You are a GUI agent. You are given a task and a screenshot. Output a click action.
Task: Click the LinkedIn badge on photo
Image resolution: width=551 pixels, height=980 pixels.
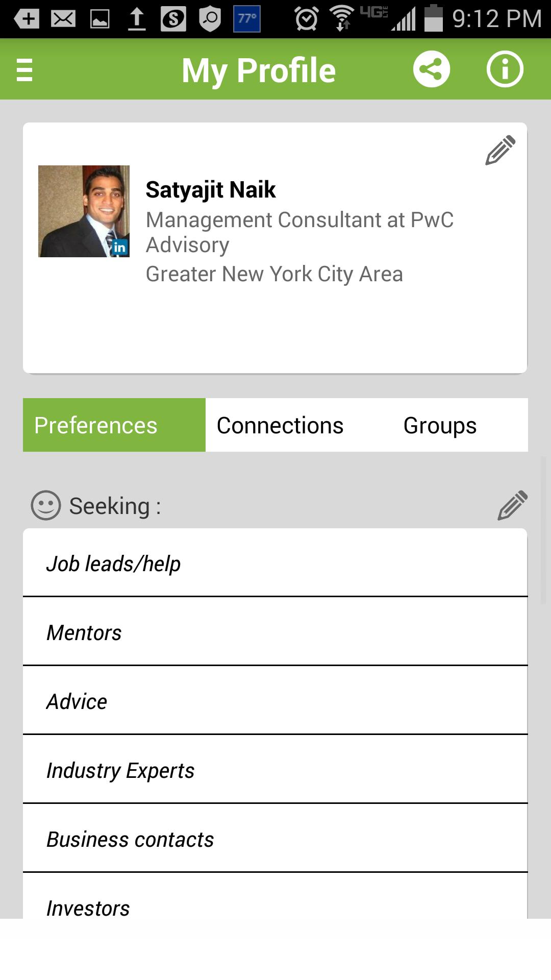[x=119, y=248]
